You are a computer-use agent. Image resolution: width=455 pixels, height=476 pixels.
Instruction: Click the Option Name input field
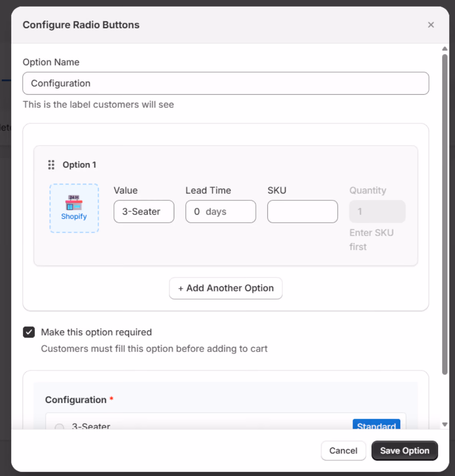[x=226, y=83]
